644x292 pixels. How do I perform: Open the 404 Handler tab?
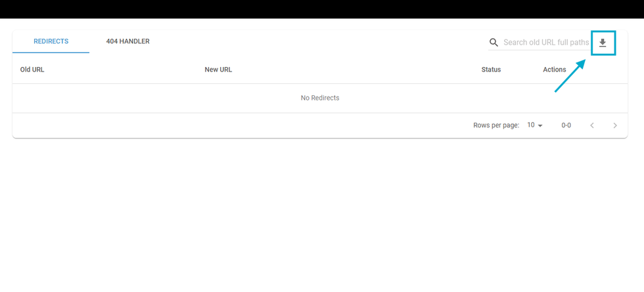(127, 41)
